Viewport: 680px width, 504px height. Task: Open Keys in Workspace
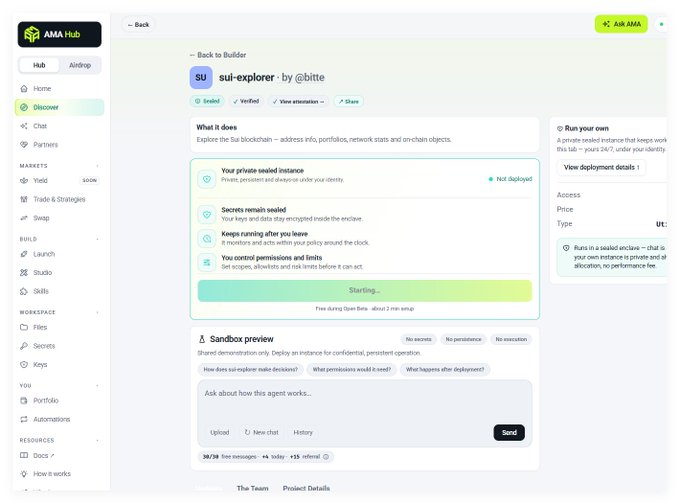click(40, 364)
